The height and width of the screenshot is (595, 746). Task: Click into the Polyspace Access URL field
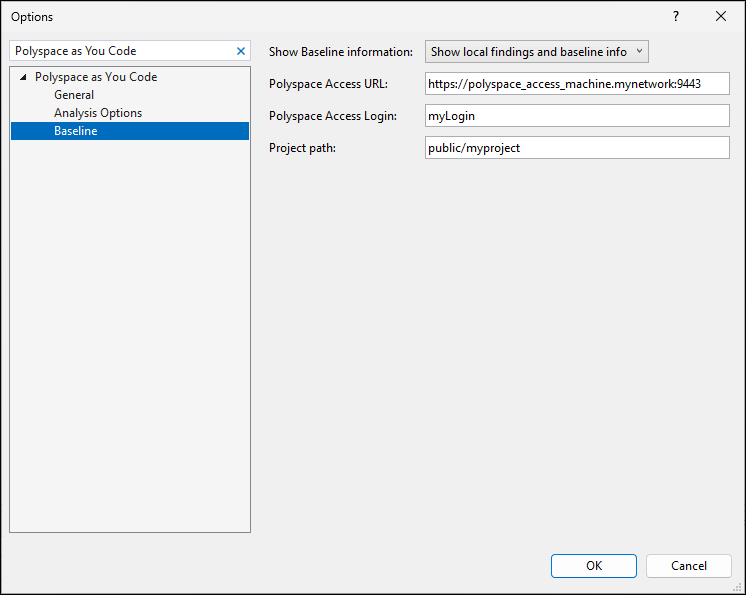[x=577, y=84]
